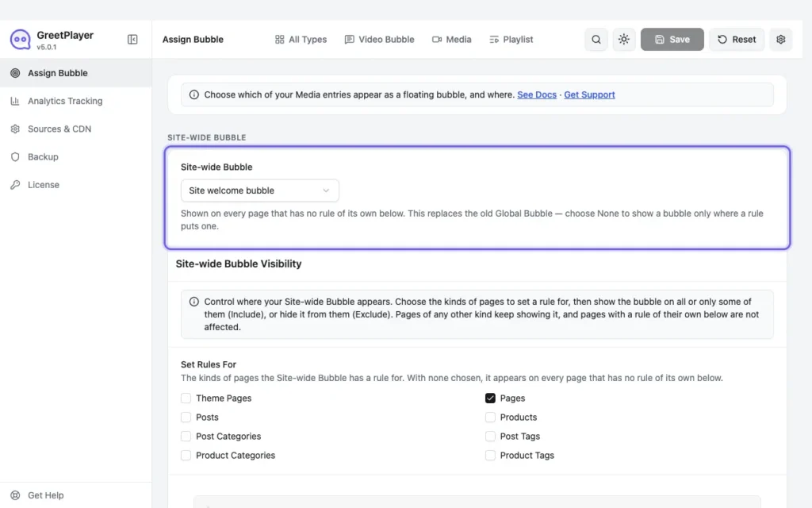Collapse the sidebar with the panel icon
The height and width of the screenshot is (508, 812).
click(132, 40)
